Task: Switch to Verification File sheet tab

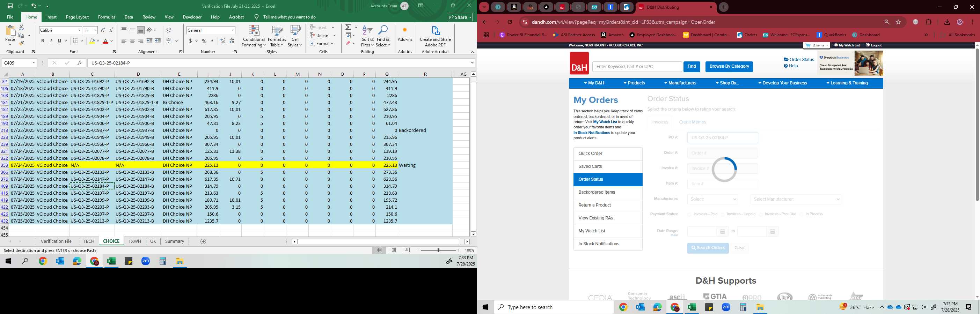Action: [x=56, y=241]
